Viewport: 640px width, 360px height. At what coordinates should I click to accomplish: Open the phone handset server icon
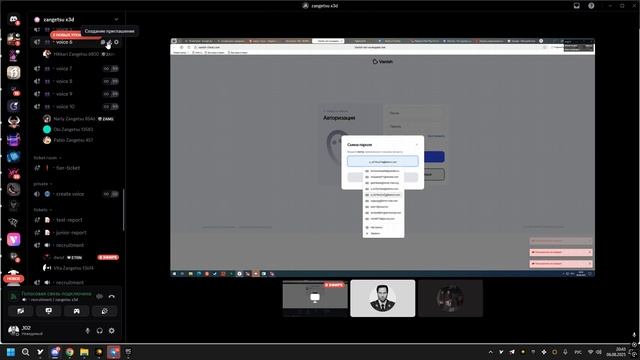click(x=13, y=189)
